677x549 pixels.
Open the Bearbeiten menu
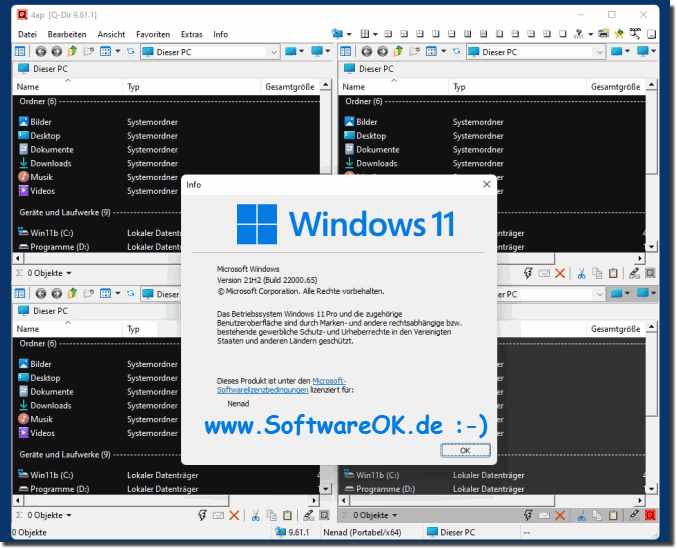67,35
